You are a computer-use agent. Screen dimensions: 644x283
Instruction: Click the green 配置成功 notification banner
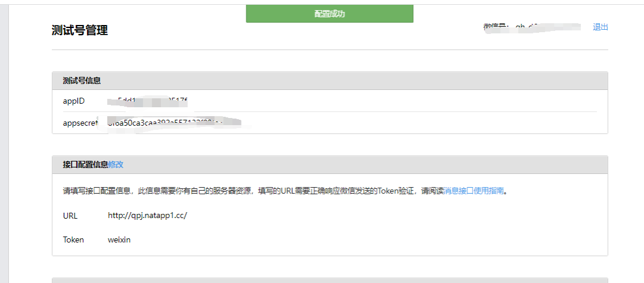point(329,14)
